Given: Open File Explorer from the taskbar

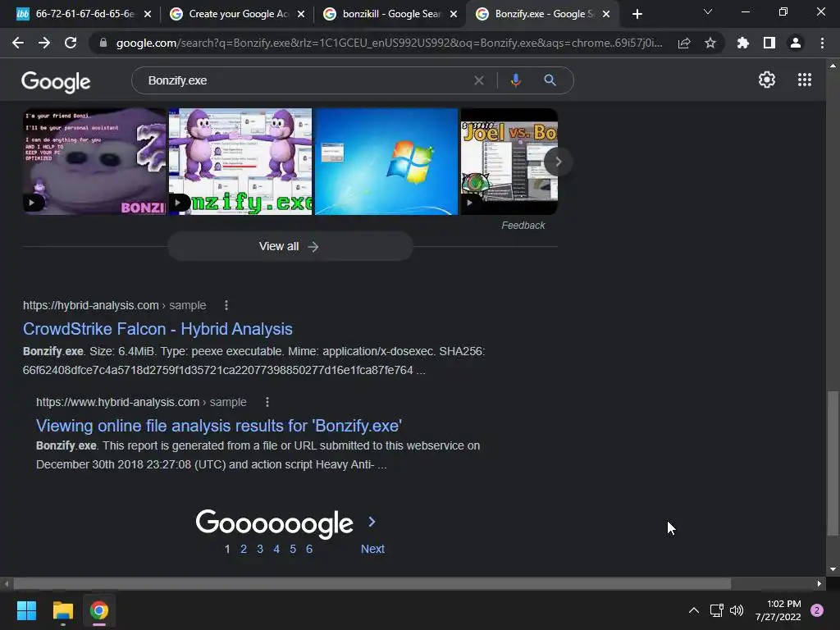Looking at the screenshot, I should click(x=62, y=610).
